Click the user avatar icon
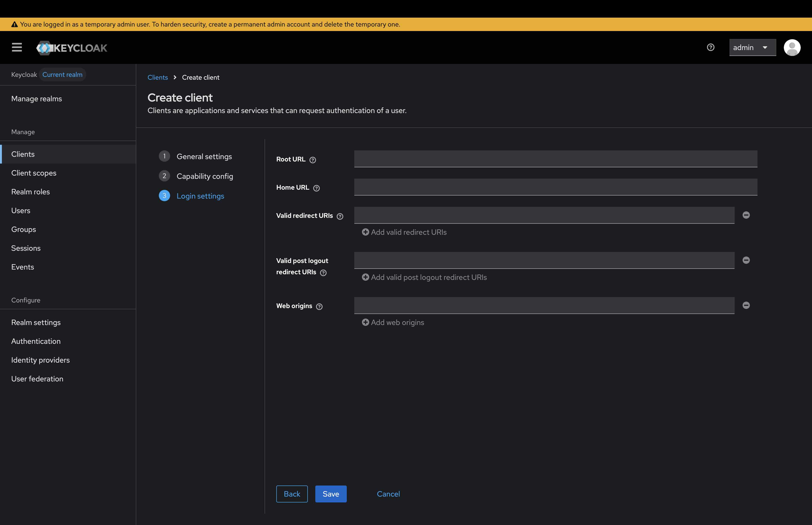 click(x=792, y=47)
